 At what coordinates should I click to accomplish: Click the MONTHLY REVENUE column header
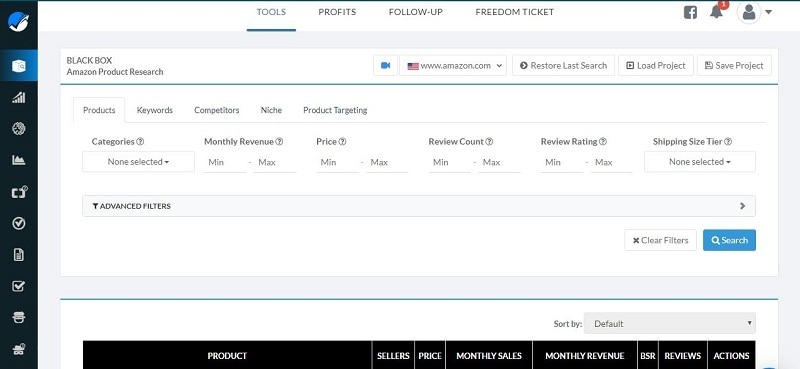point(585,356)
